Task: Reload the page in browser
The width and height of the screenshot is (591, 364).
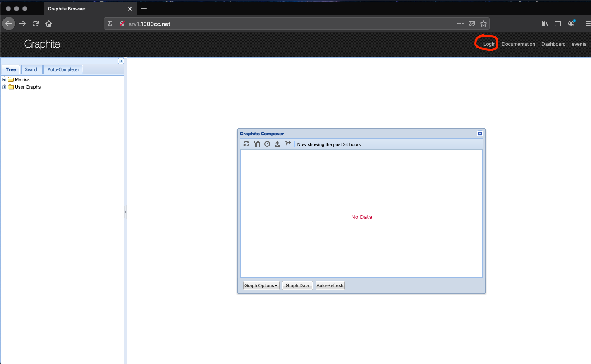Action: coord(36,24)
